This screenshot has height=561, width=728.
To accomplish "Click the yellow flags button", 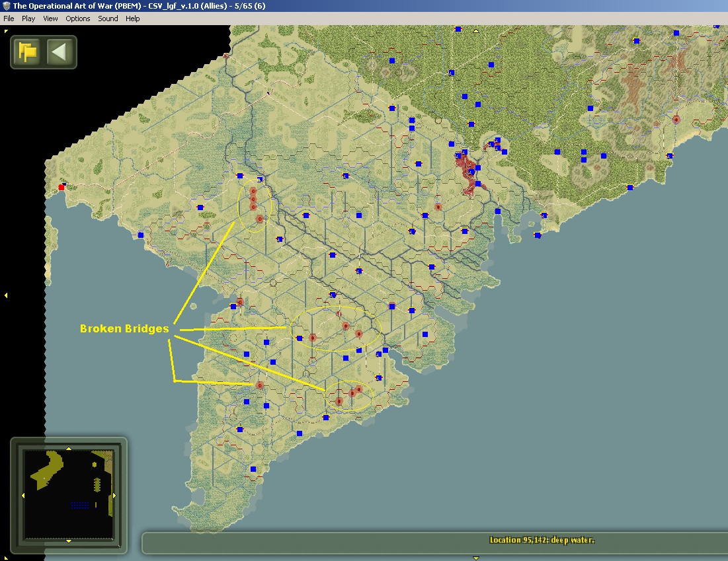I will [x=27, y=52].
